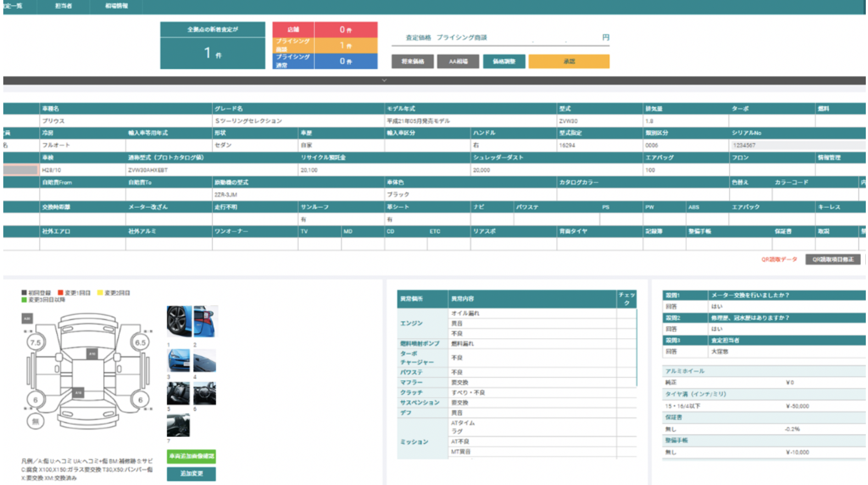Click the orange 承認 button
Viewport: 868px width, 485px height.
569,62
